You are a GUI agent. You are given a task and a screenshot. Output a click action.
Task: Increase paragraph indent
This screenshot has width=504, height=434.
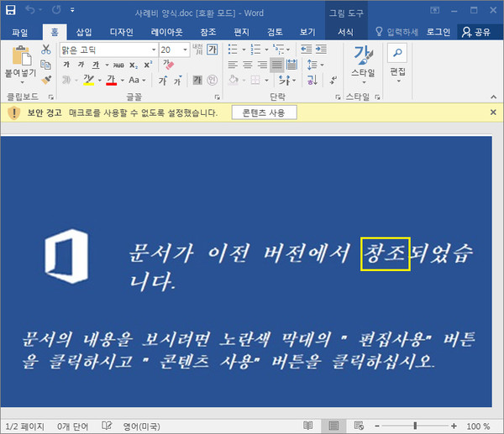coord(321,50)
